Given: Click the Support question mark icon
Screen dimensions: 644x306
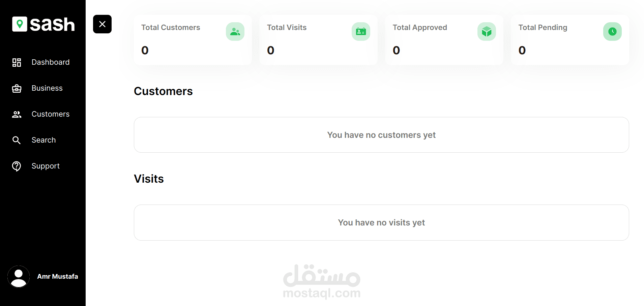Looking at the screenshot, I should click(x=17, y=166).
